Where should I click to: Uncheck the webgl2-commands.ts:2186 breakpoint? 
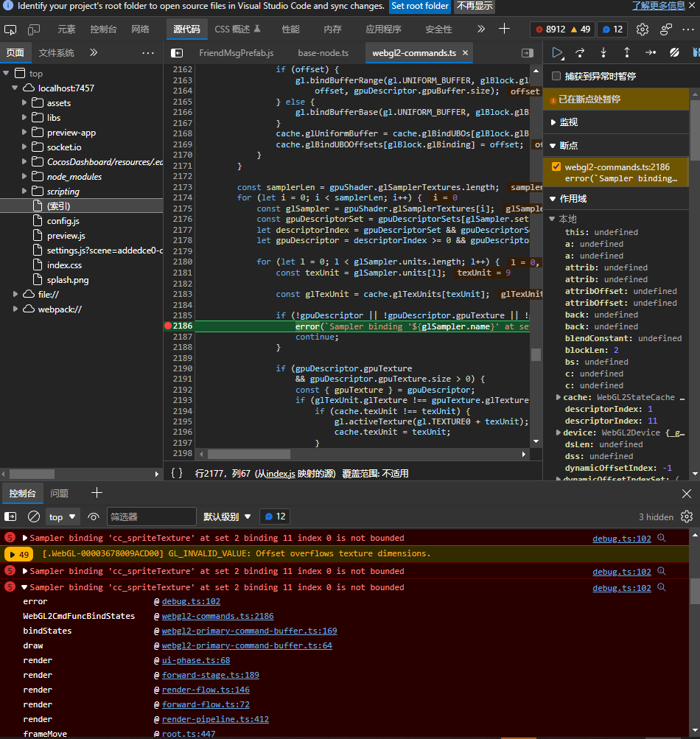(x=556, y=167)
